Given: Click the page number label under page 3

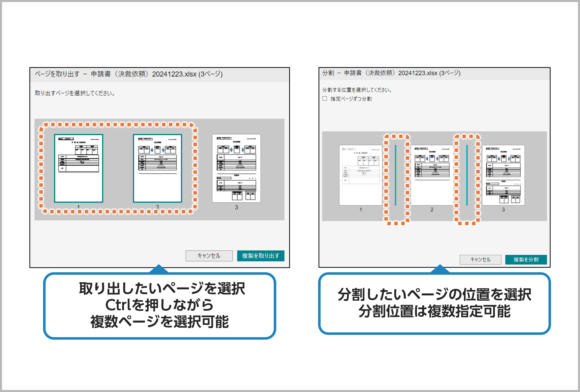Looking at the screenshot, I should point(236,207).
